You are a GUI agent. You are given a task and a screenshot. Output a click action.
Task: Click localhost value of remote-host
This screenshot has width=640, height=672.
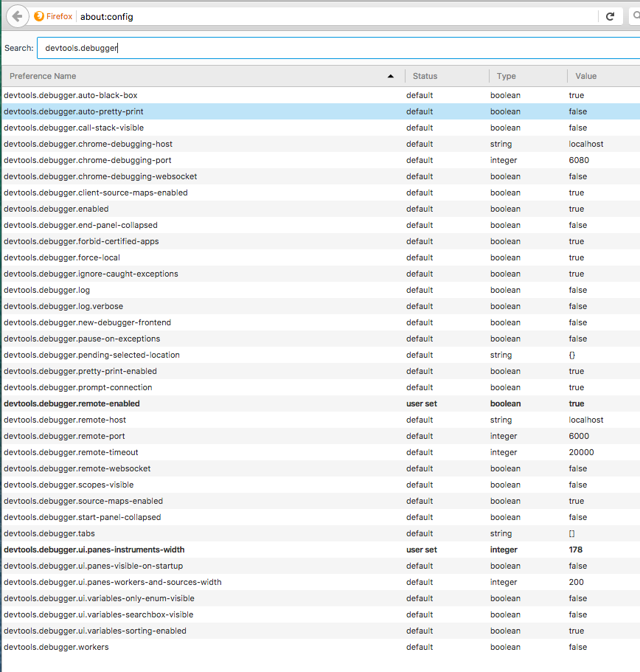tap(586, 420)
